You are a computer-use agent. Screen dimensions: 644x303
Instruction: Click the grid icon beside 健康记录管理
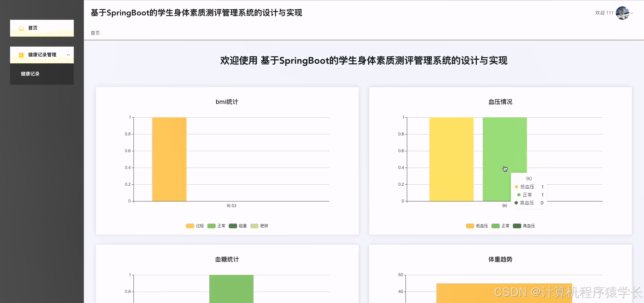21,55
